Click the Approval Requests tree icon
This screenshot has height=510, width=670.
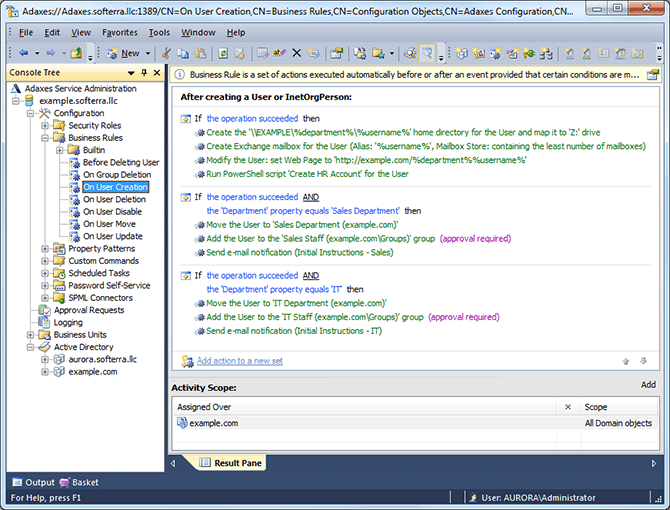[45, 310]
